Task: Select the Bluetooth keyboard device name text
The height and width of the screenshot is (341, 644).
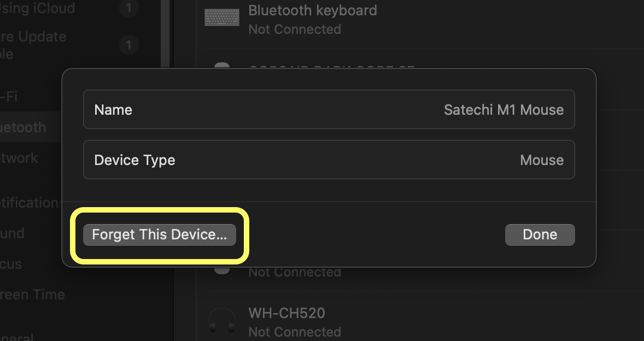Action: (313, 10)
